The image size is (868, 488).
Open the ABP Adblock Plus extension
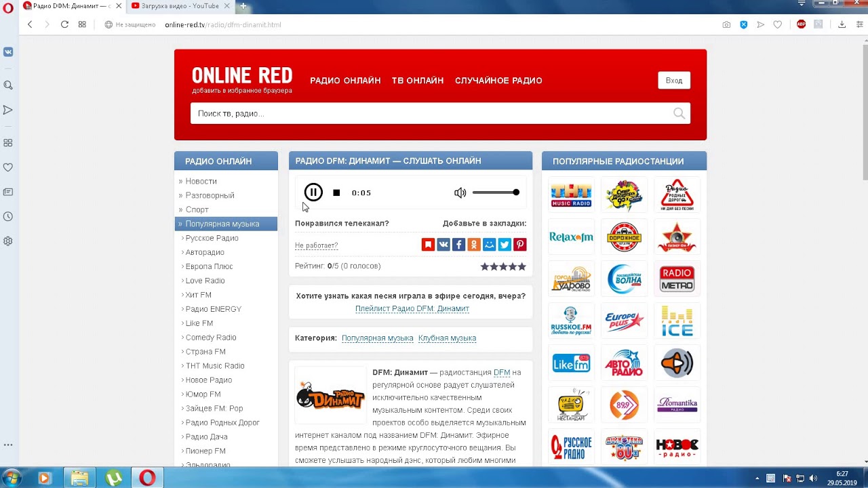[x=801, y=24]
